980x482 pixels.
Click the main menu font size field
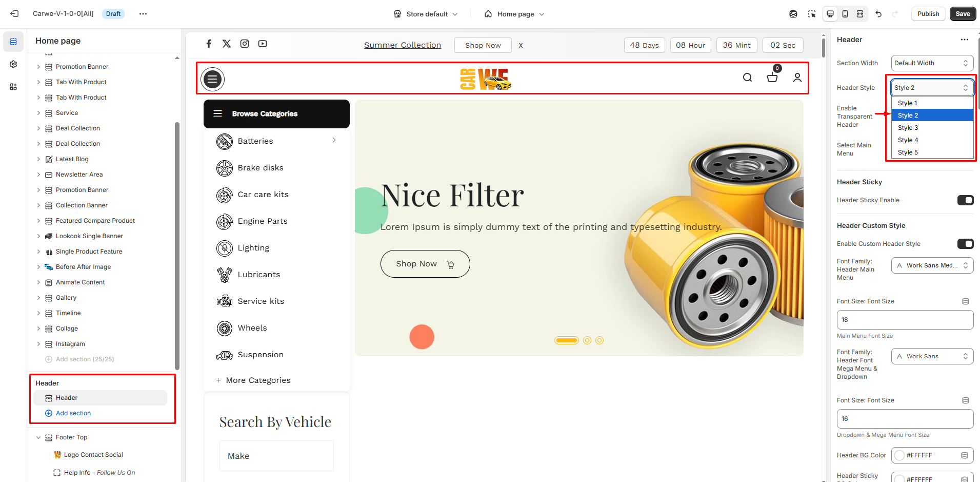905,320
